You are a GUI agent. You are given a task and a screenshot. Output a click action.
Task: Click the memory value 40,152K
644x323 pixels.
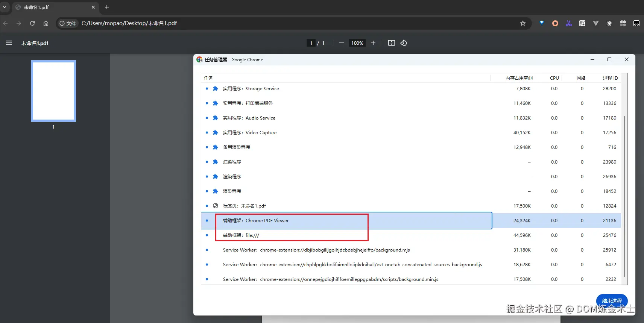(x=522, y=133)
